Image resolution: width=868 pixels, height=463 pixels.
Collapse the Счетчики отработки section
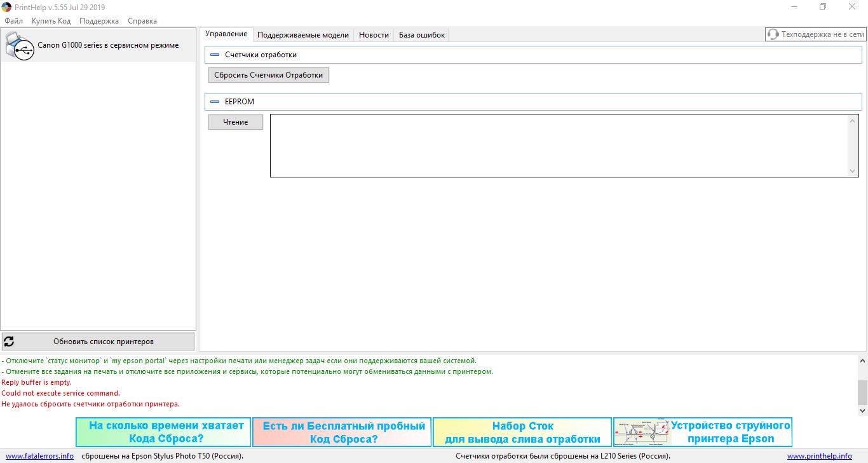(x=215, y=55)
